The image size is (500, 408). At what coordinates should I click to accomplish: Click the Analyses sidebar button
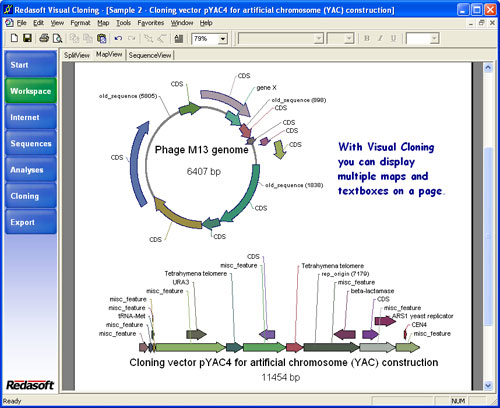click(x=31, y=170)
